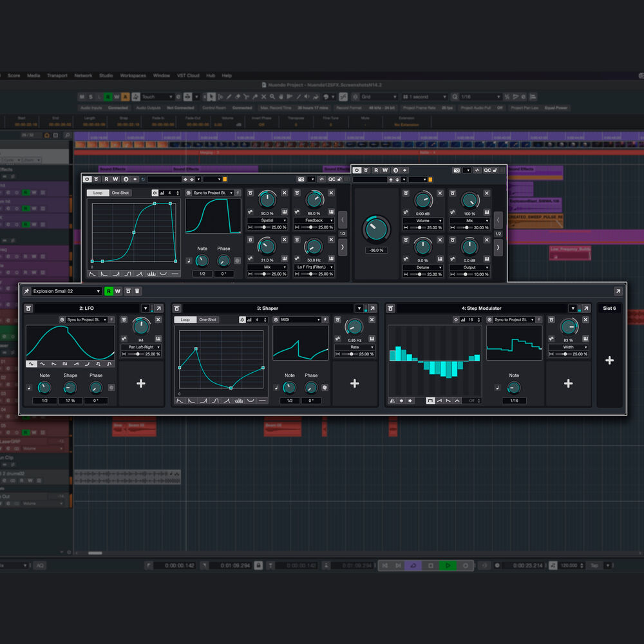Open the Transport menu
Viewport: 644px width, 644px height.
tap(57, 75)
